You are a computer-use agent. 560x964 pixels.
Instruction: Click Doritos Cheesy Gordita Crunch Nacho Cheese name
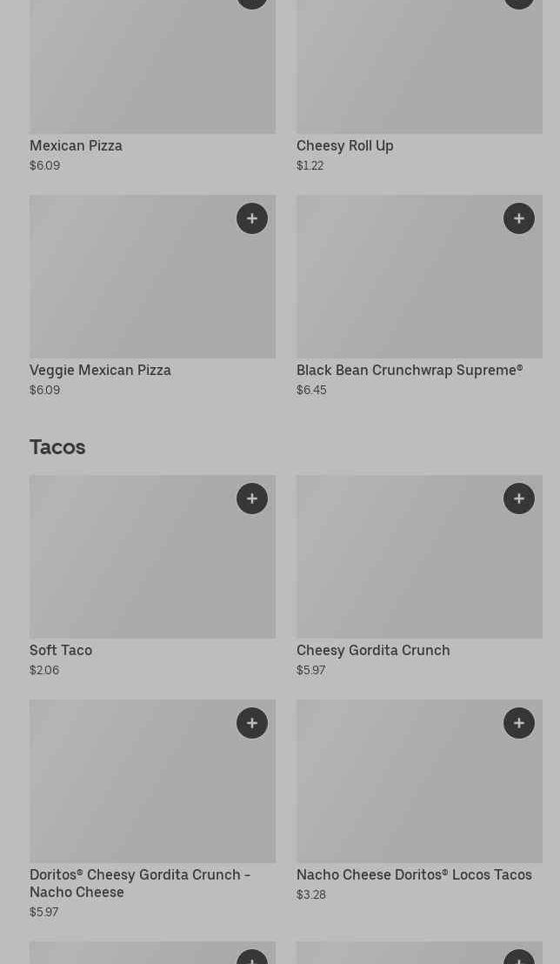139,883
